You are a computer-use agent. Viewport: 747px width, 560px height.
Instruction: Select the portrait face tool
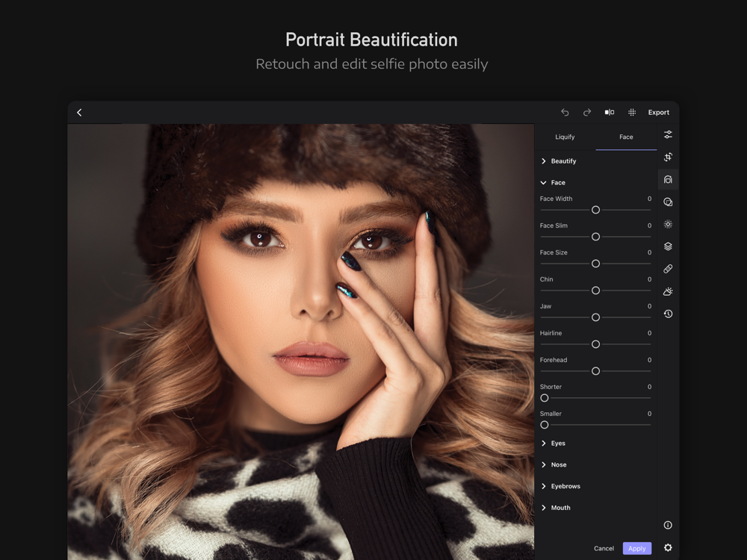(x=668, y=179)
